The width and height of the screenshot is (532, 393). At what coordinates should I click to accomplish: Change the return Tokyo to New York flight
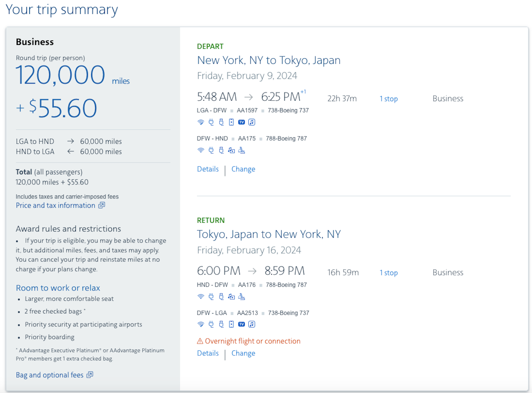tap(243, 353)
